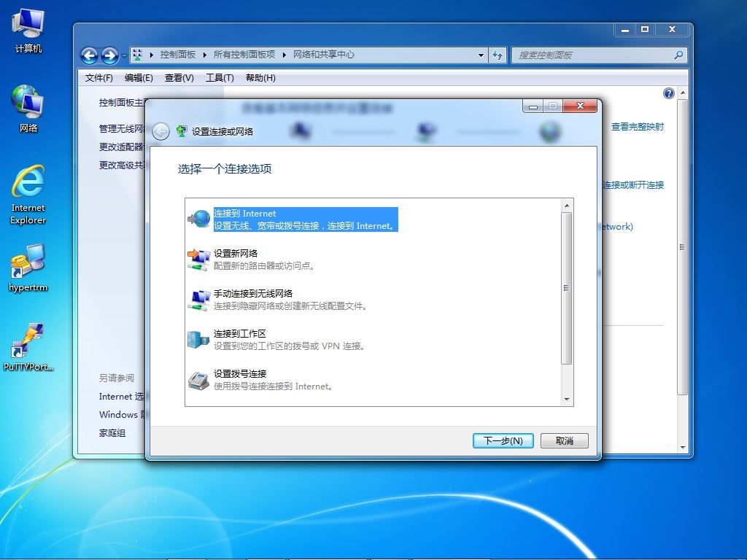Click the control panel icon in address bar
This screenshot has height=560, width=747.
point(138,55)
